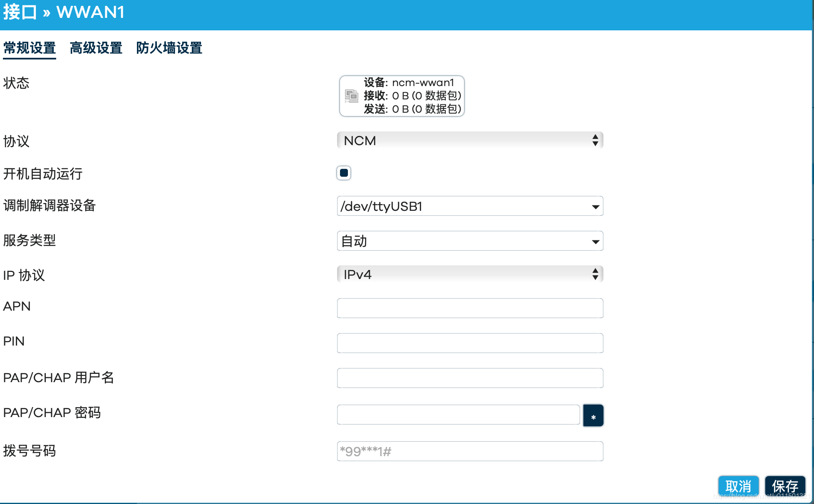Click the 设备: ncm-wwan1 status text
The width and height of the screenshot is (814, 504).
(x=409, y=83)
